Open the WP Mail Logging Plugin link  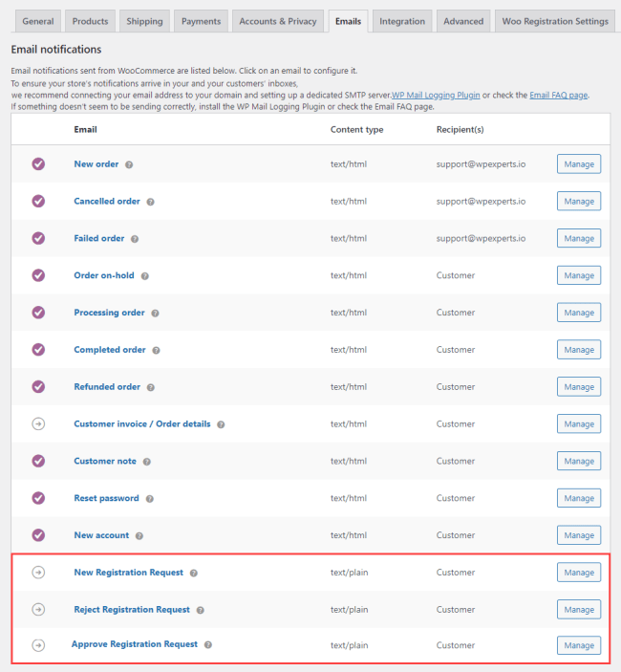pos(436,96)
